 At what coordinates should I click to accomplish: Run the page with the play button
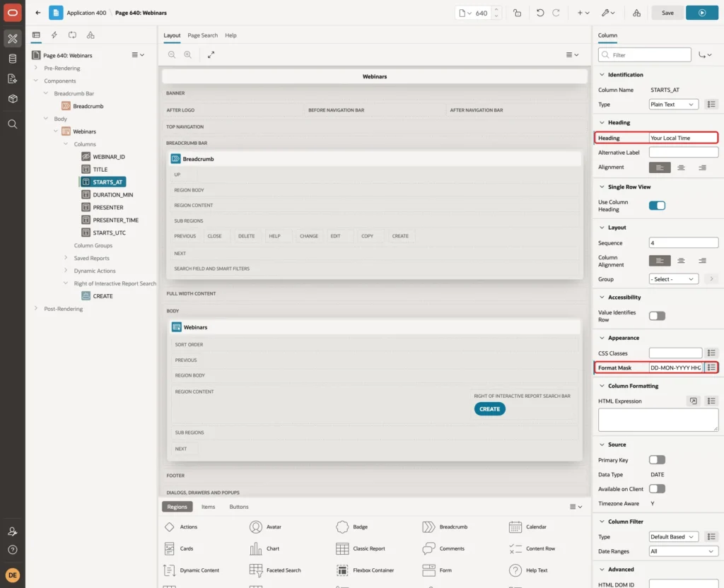click(702, 13)
